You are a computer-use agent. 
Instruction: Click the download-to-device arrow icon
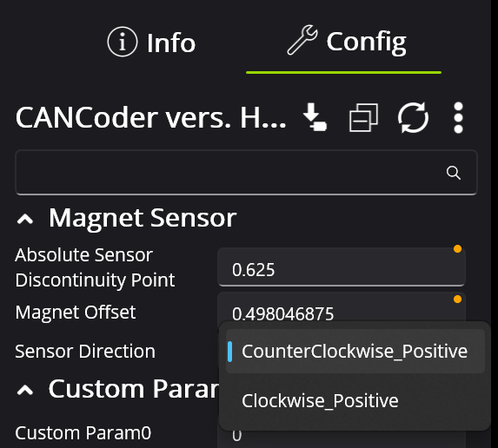(315, 117)
